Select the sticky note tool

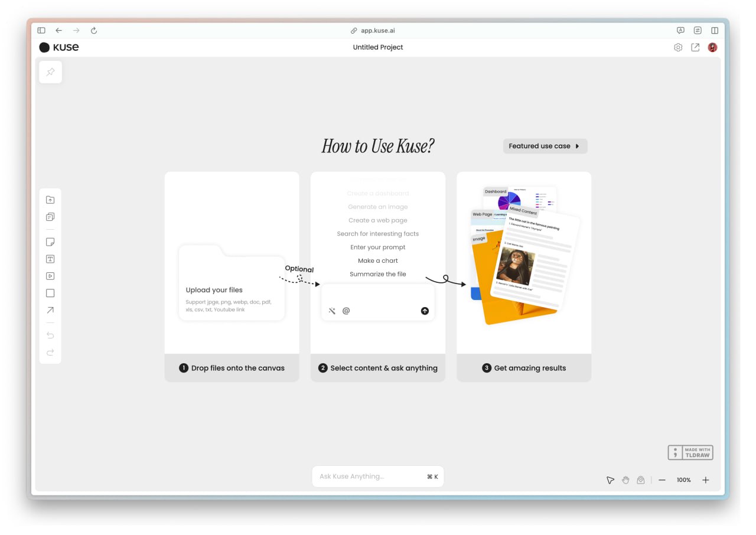(x=50, y=242)
